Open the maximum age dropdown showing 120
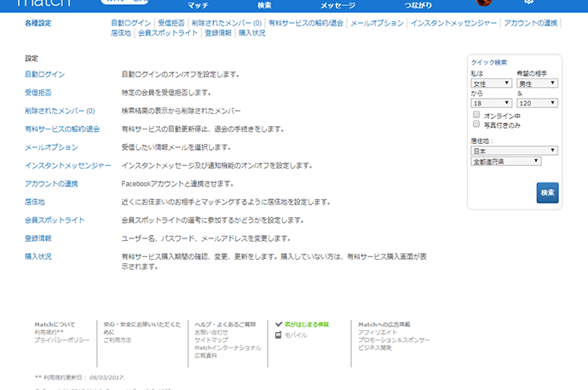 (537, 103)
